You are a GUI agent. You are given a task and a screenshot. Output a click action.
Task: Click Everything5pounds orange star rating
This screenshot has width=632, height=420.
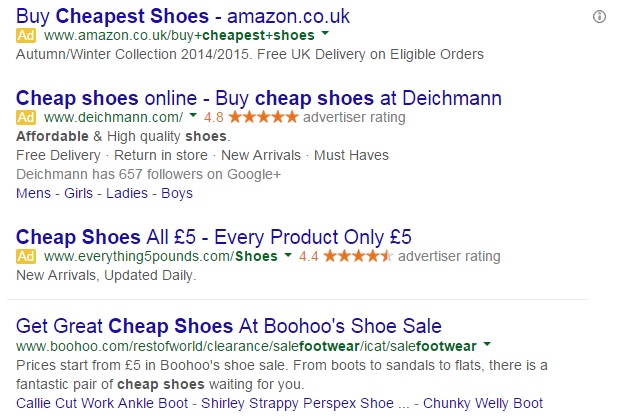tap(358, 257)
